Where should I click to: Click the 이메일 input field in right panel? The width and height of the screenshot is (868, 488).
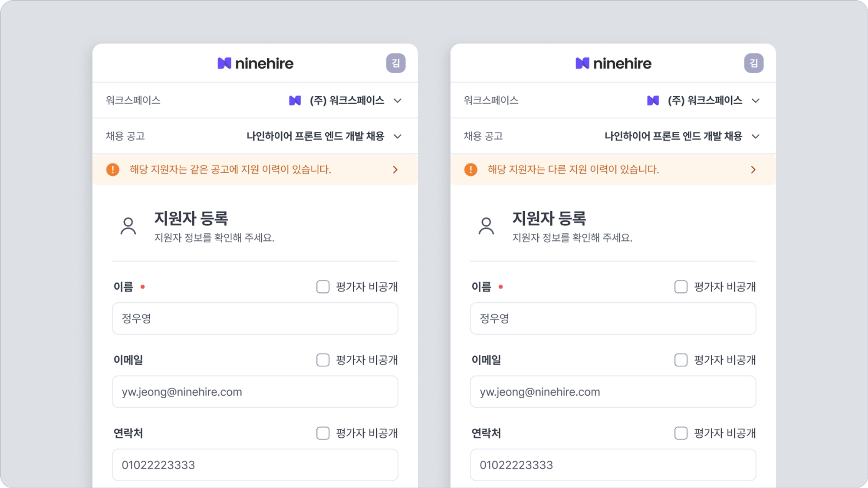[x=613, y=392]
